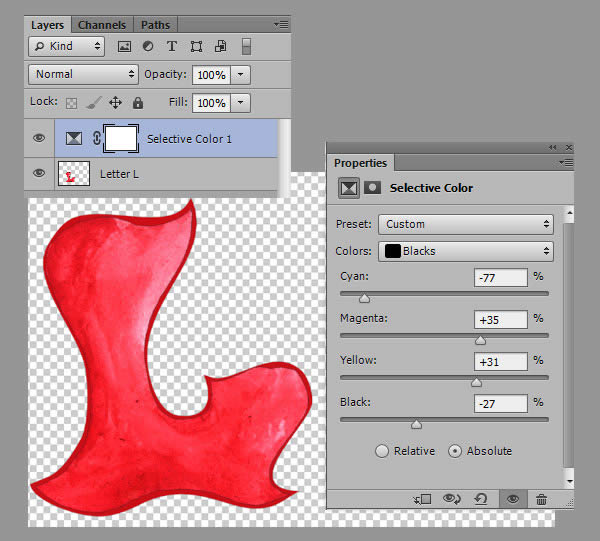This screenshot has width=600, height=541.
Task: Click the Magenta value input field
Action: [x=501, y=320]
